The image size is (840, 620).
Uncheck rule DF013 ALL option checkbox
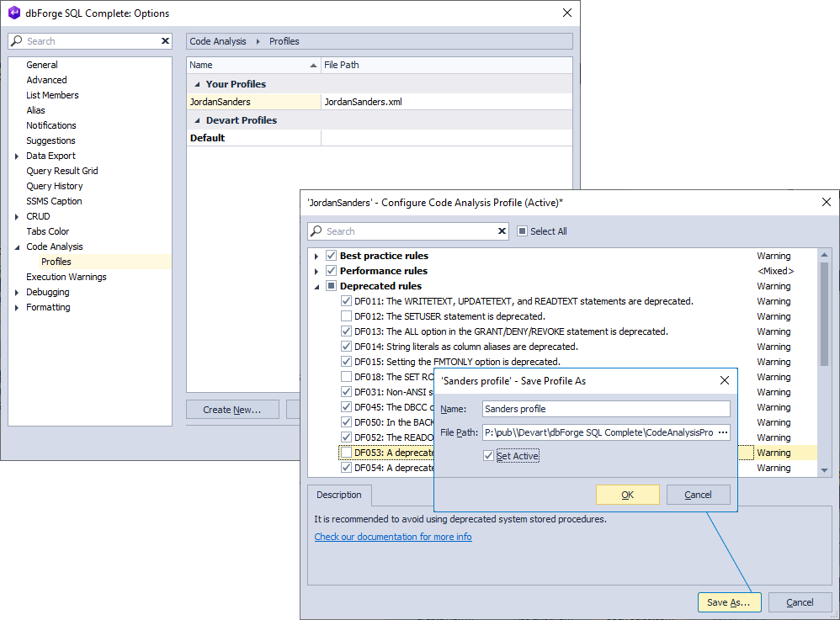346,331
